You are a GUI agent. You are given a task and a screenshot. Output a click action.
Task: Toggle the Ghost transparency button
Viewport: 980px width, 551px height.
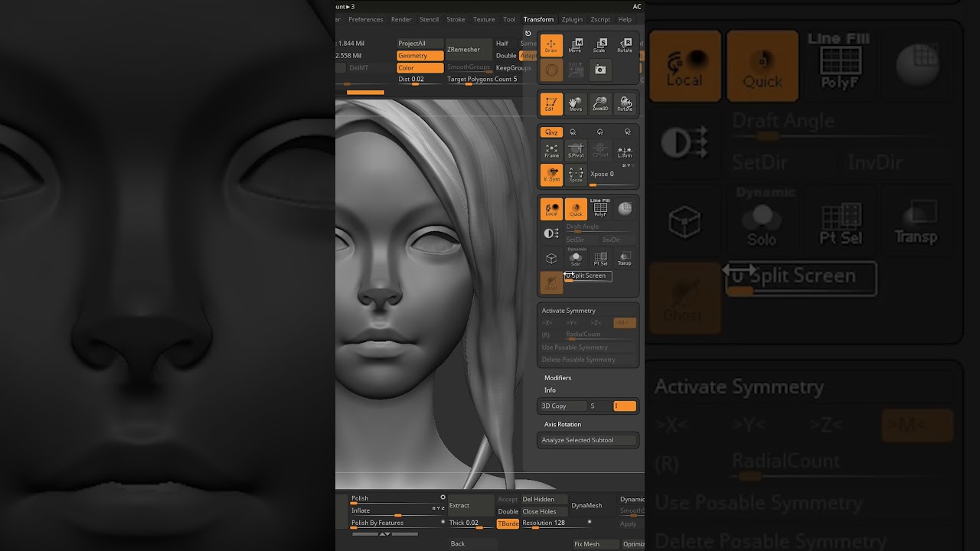(551, 283)
